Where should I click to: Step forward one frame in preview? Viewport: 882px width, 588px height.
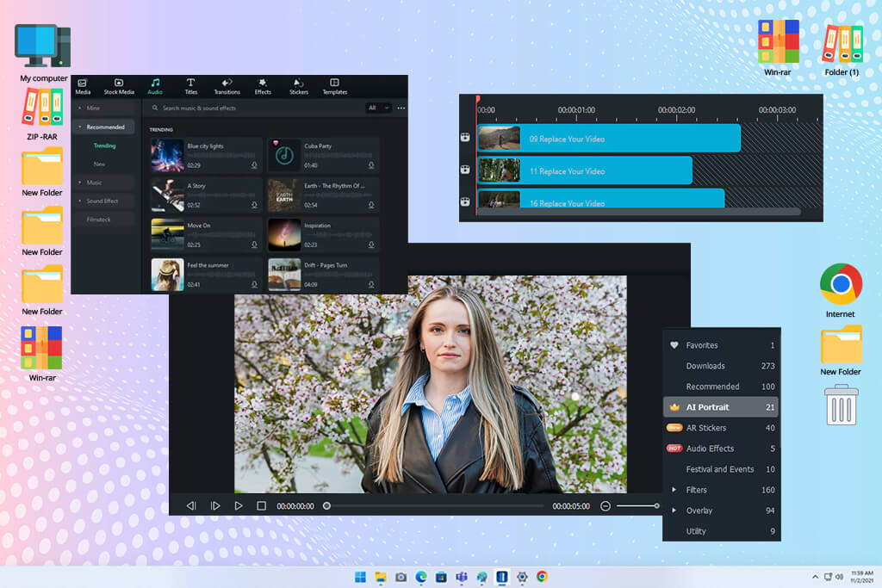click(x=214, y=506)
